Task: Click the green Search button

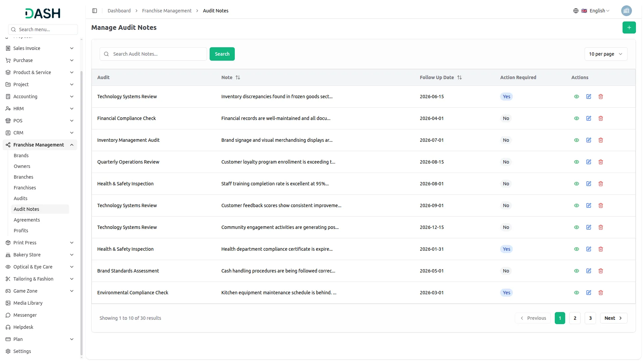Action: pyautogui.click(x=222, y=54)
